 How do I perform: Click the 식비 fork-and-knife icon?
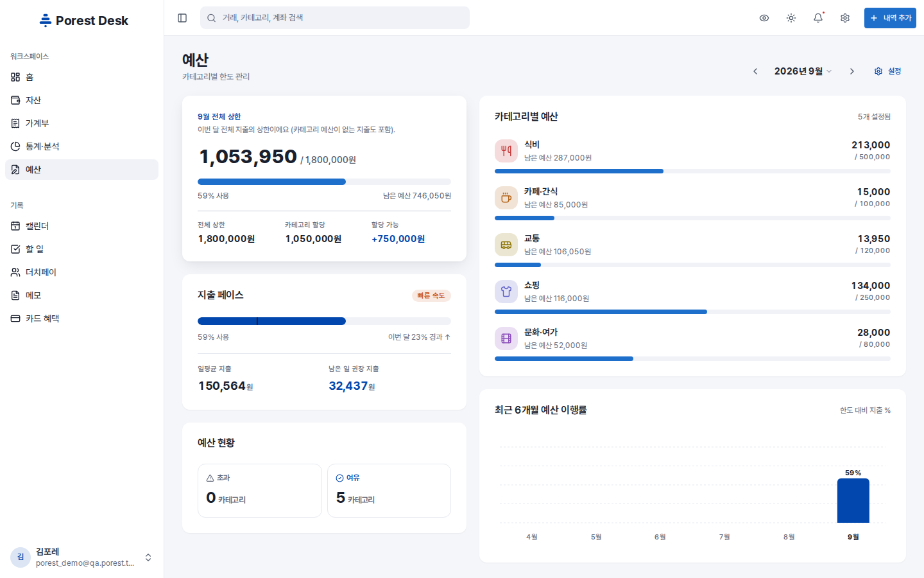pyautogui.click(x=506, y=151)
